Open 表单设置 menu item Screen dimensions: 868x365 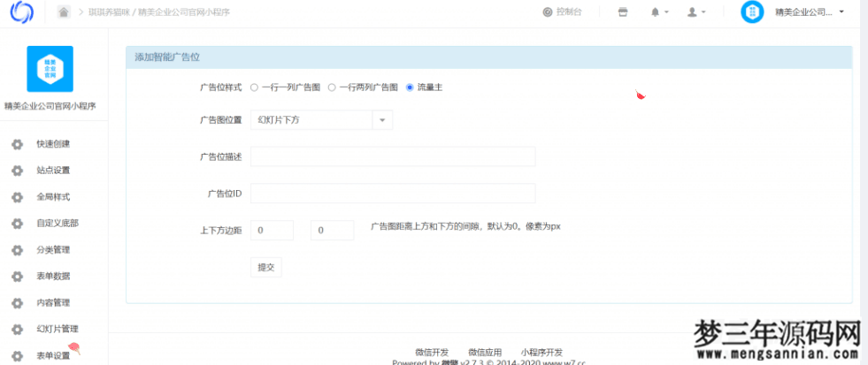[x=53, y=355]
